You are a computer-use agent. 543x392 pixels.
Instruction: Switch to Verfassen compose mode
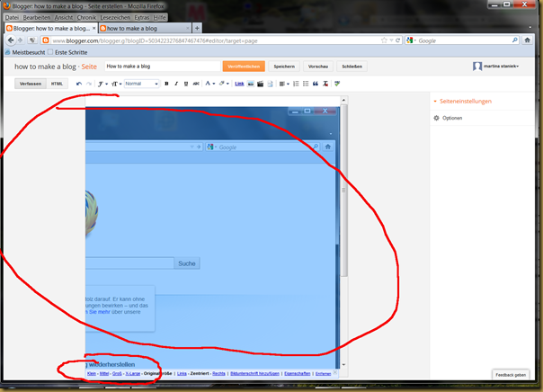point(31,84)
